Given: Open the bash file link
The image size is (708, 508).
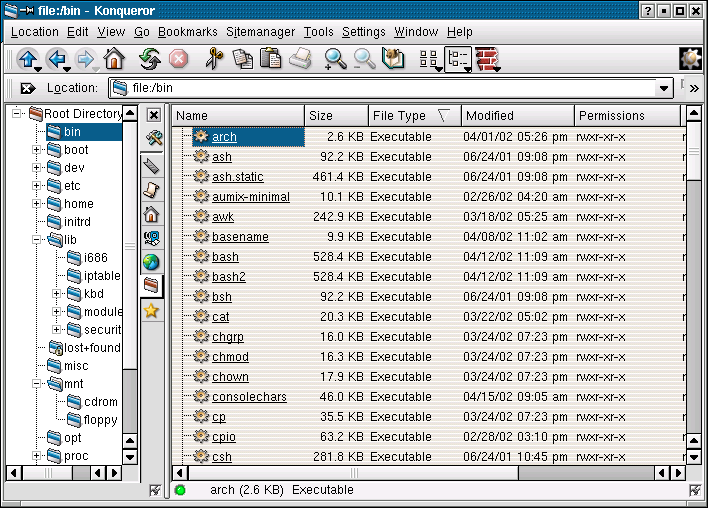Looking at the screenshot, I should (225, 257).
